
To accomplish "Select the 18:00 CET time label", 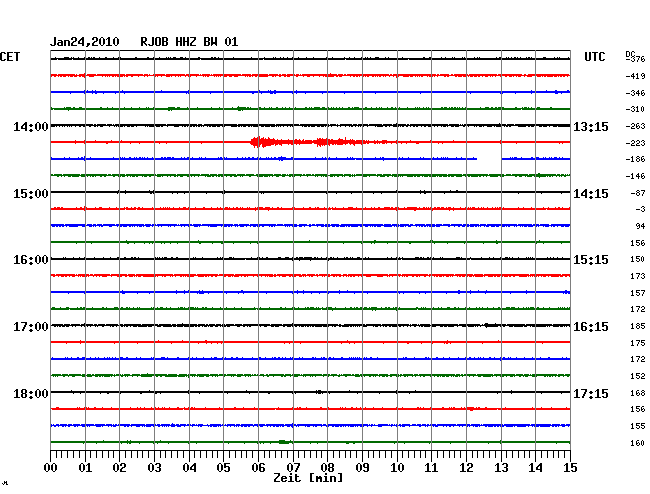I will 31,393.
